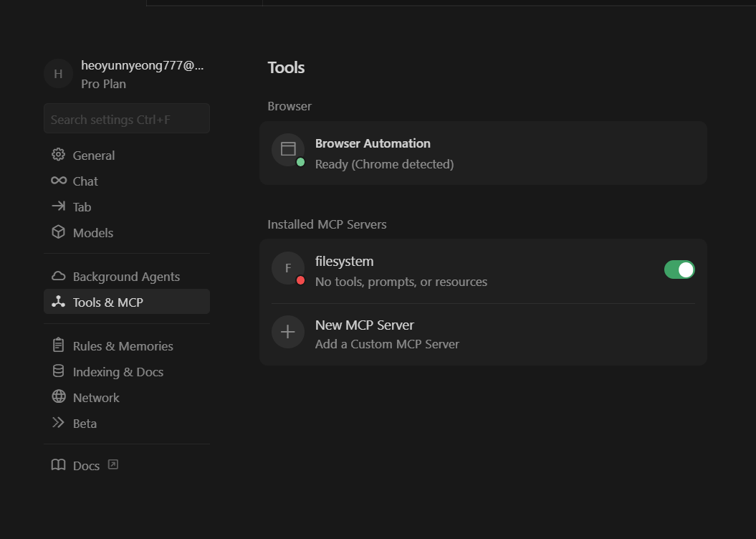Select the Add a Custom MCP Server row

[x=387, y=344]
